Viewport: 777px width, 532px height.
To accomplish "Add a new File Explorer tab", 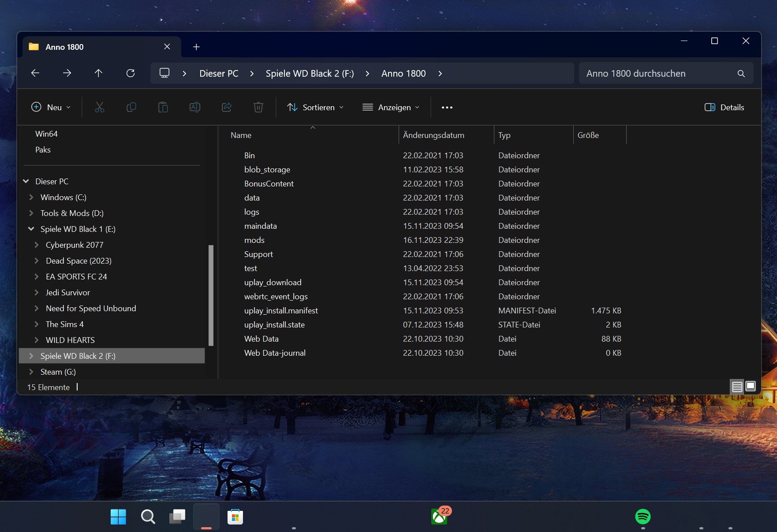I will 197,47.
